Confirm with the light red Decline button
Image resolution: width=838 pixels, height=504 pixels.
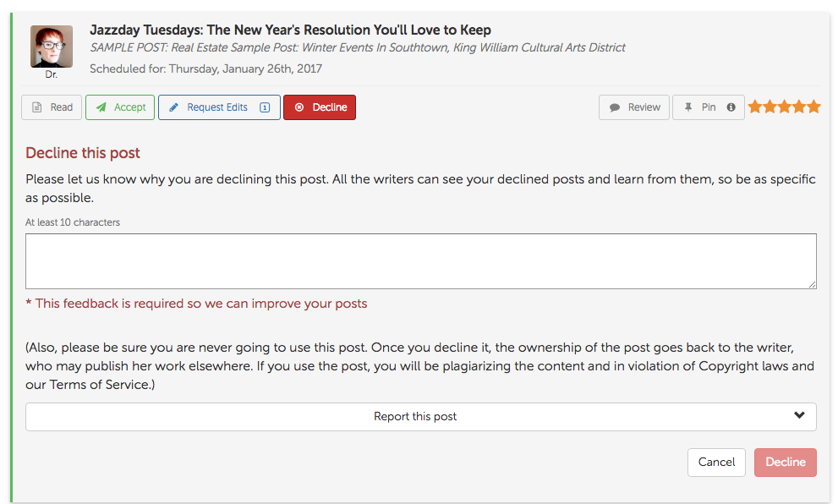pyautogui.click(x=785, y=463)
